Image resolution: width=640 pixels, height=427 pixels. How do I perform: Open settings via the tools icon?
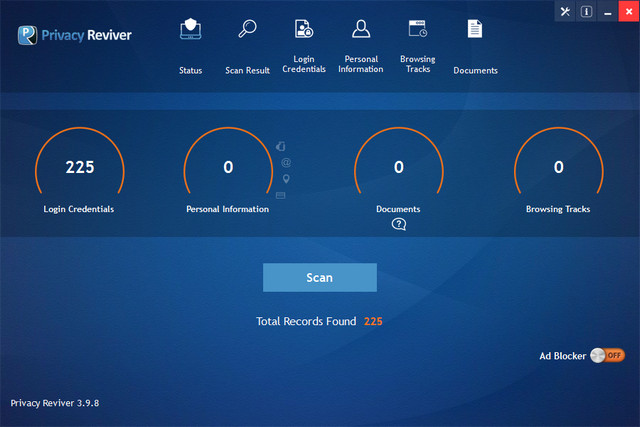[566, 11]
